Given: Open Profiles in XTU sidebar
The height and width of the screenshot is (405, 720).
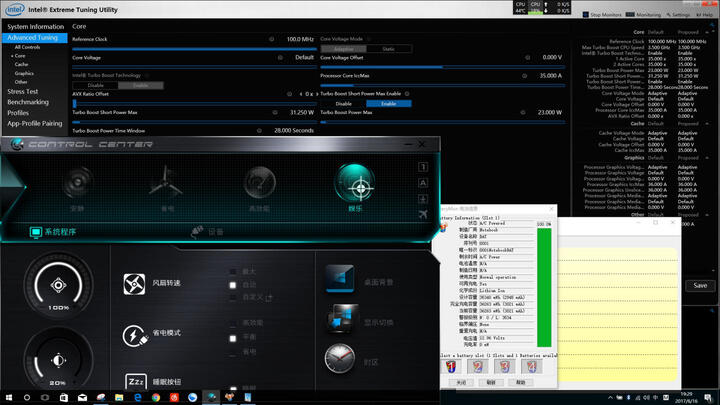Looking at the screenshot, I should tap(18, 112).
